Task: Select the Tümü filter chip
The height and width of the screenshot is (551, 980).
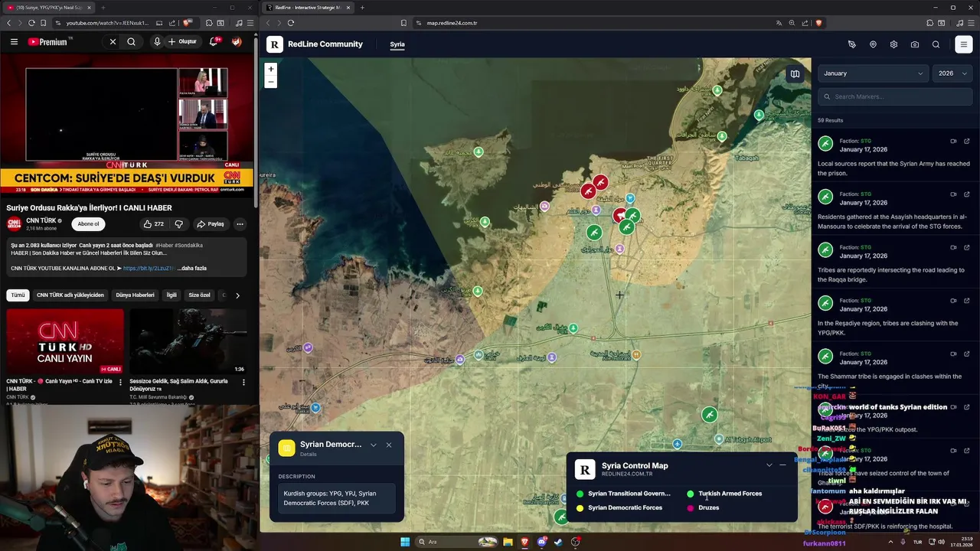Action: (x=18, y=295)
